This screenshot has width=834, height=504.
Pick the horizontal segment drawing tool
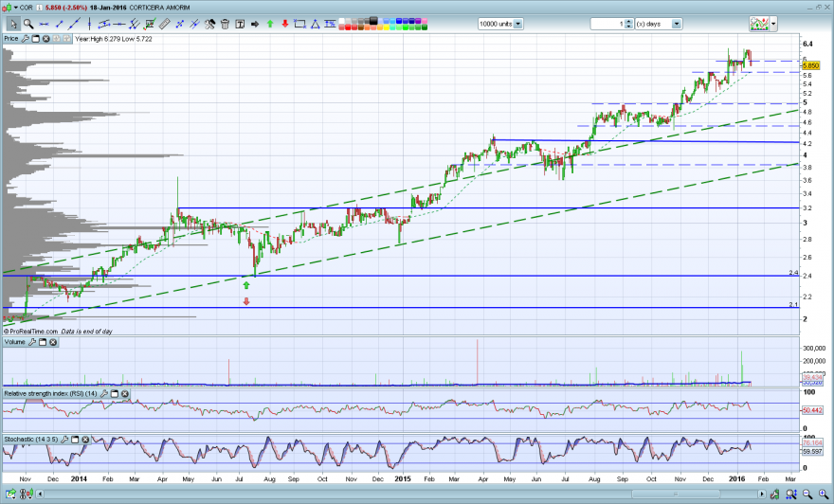click(x=44, y=24)
